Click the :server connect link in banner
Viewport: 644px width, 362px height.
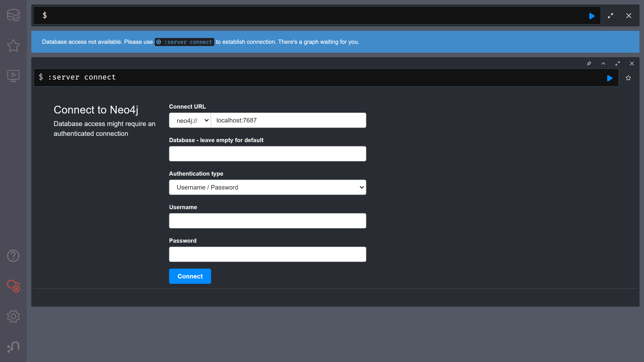[x=184, y=42]
